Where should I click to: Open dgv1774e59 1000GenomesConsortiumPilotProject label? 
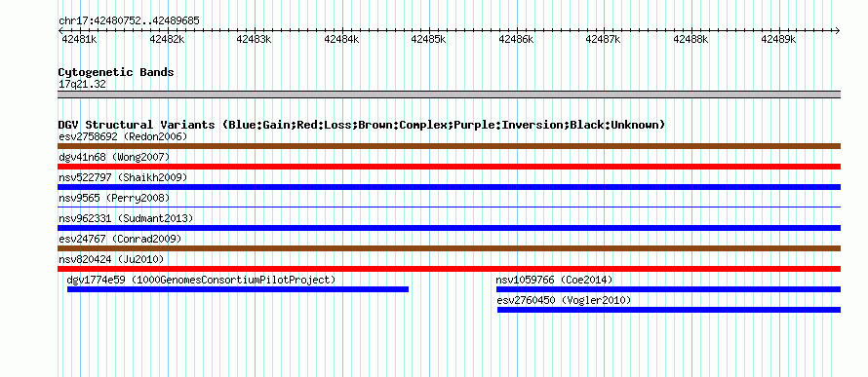click(x=201, y=280)
